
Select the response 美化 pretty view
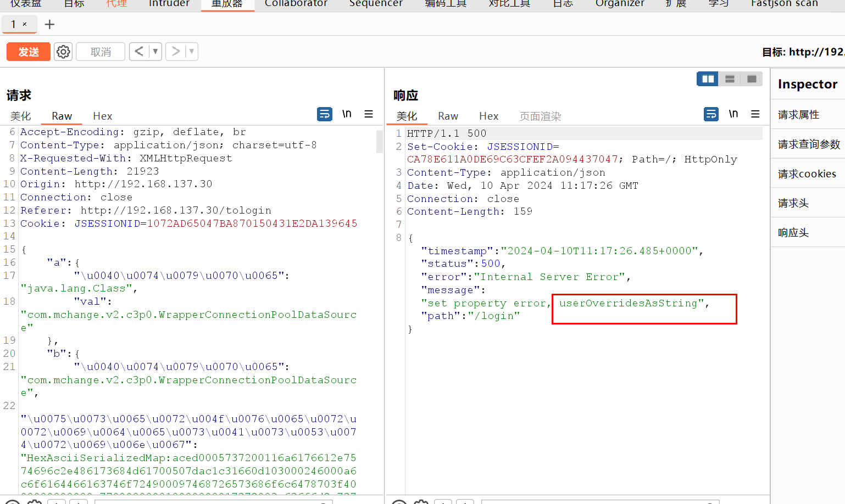click(407, 116)
